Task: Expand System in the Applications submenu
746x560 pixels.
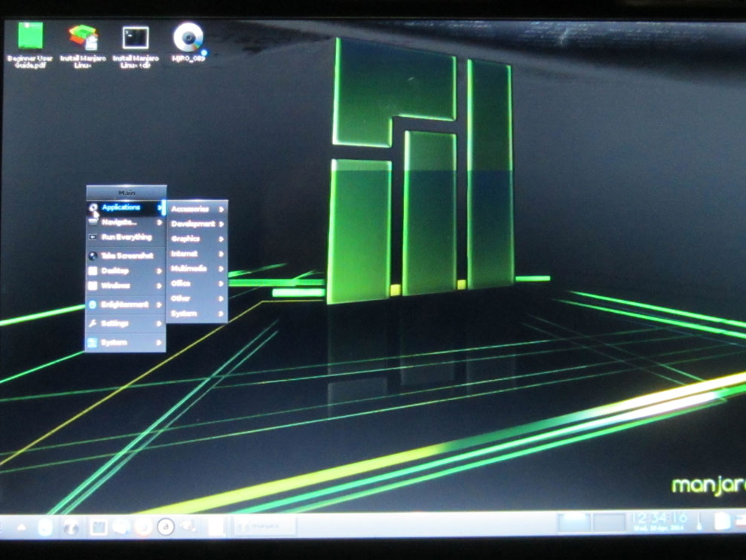Action: pyautogui.click(x=197, y=314)
